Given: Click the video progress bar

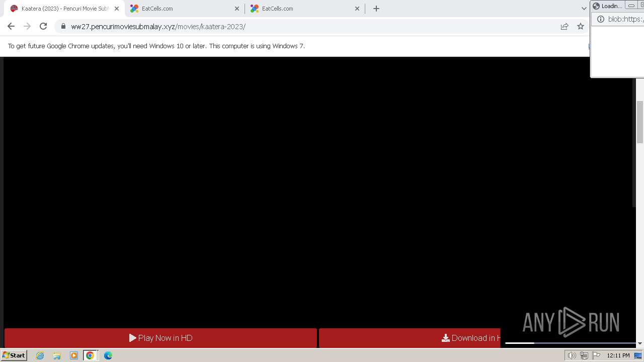Looking at the screenshot, I should coord(571,343).
